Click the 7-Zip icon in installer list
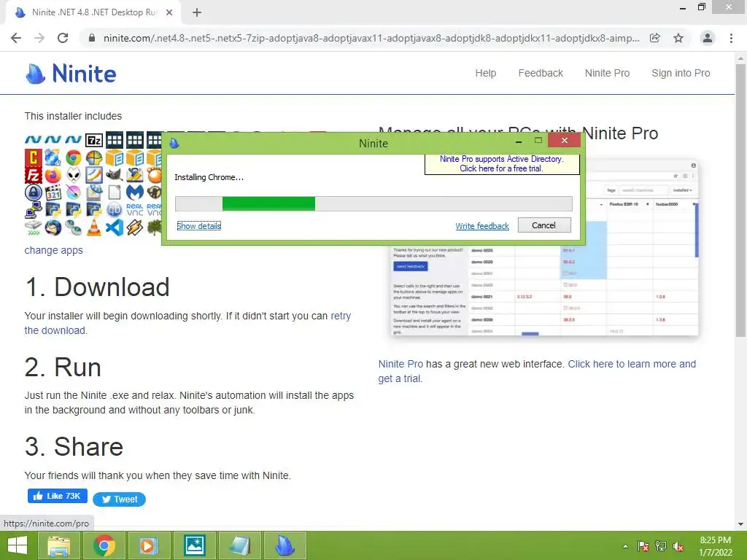Viewport: 747px width, 560px height. point(94,140)
